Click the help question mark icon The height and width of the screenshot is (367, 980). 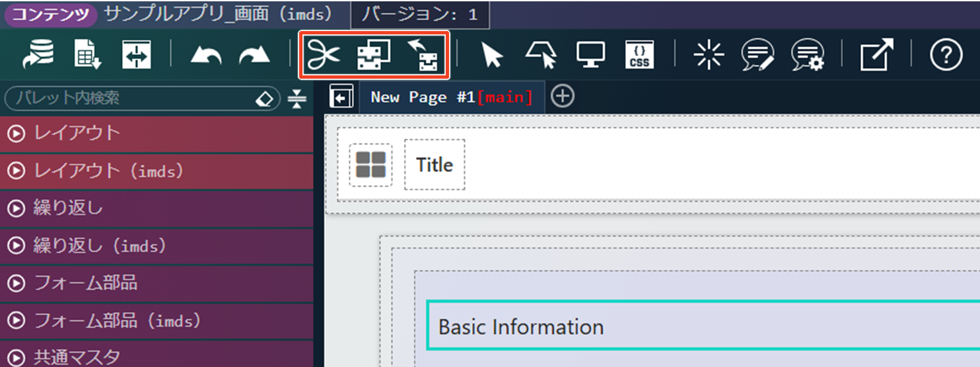tap(946, 56)
